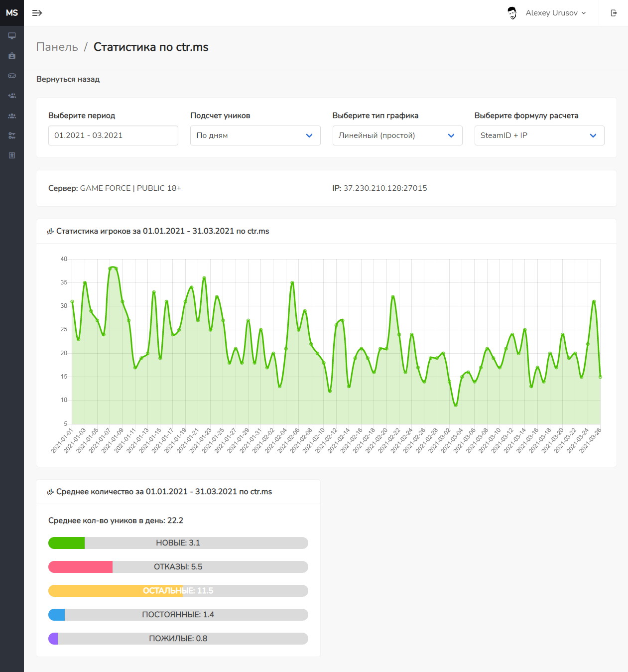Open the ID badge sidebar icon

[x=12, y=56]
